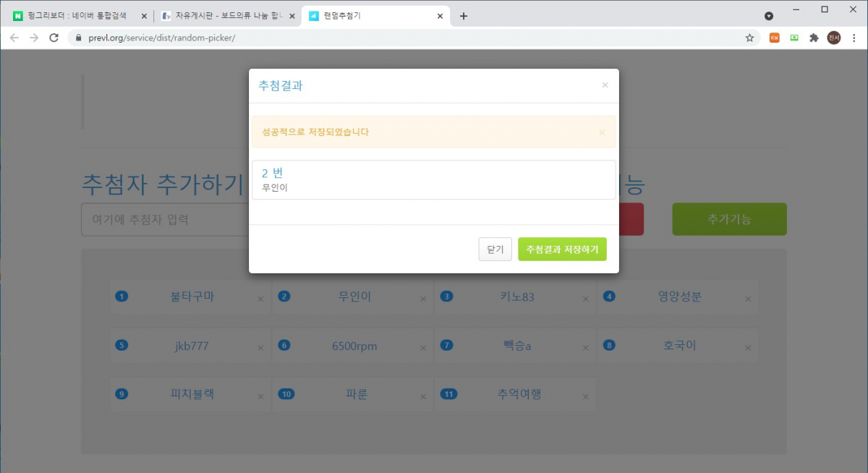Remove participant 불타구마
868x473 pixels.
point(260,299)
